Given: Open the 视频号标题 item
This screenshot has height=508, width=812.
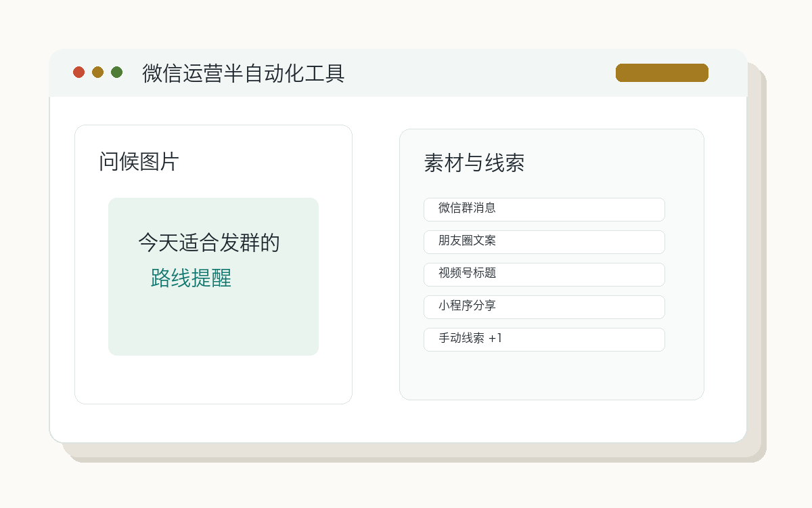Looking at the screenshot, I should coord(544,274).
